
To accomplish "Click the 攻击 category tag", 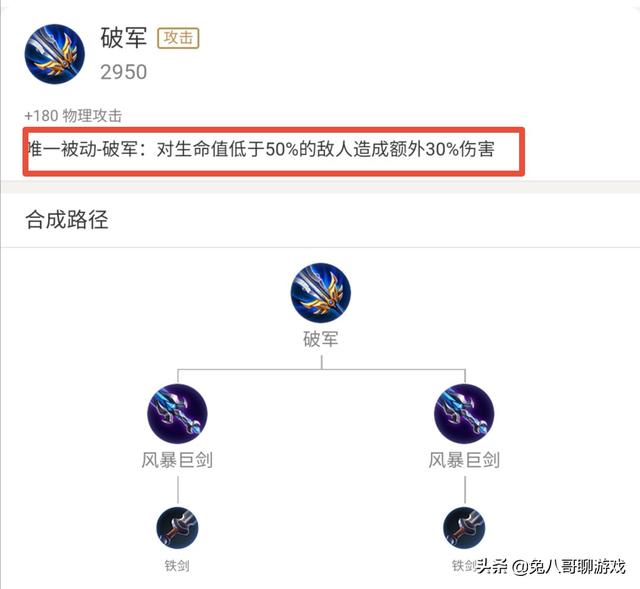I will pos(178,38).
